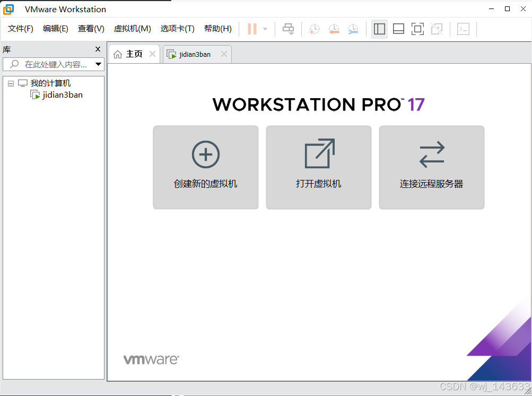The height and width of the screenshot is (396, 532).
Task: Focus the library search input field
Action: pos(53,64)
